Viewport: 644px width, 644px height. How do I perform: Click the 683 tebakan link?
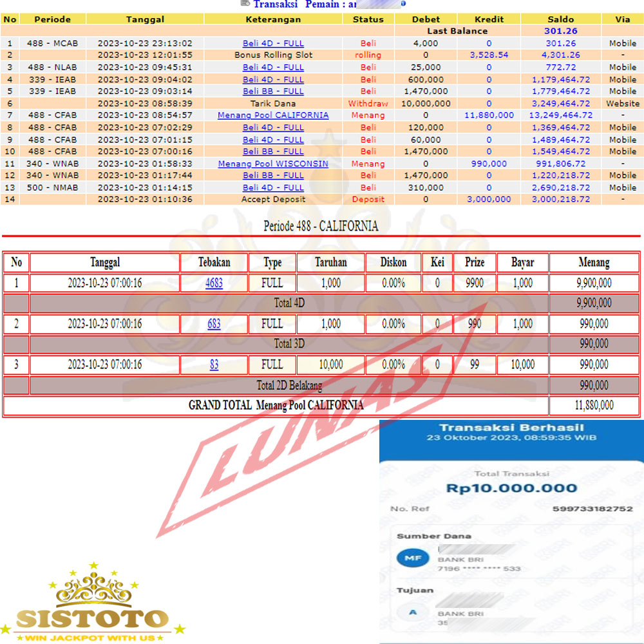214,324
